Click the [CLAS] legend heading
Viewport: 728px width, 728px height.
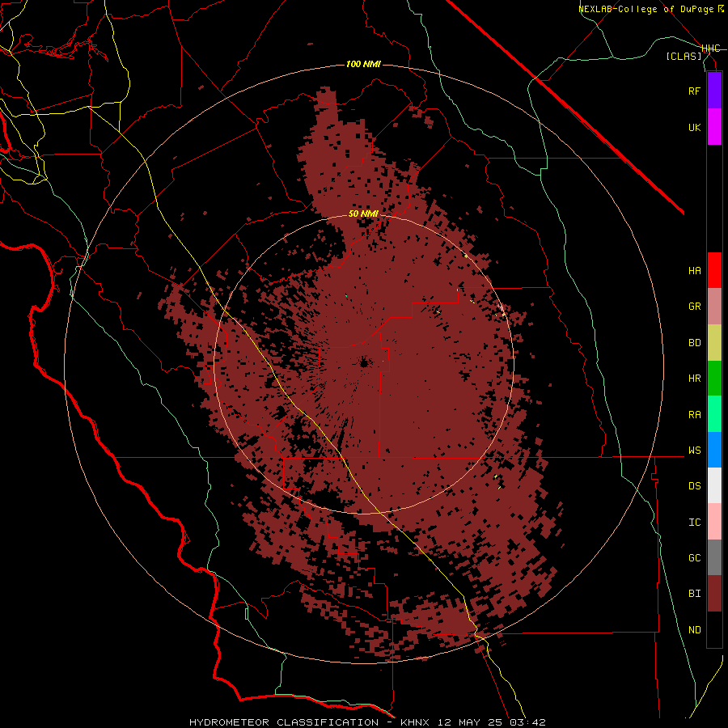coord(684,57)
